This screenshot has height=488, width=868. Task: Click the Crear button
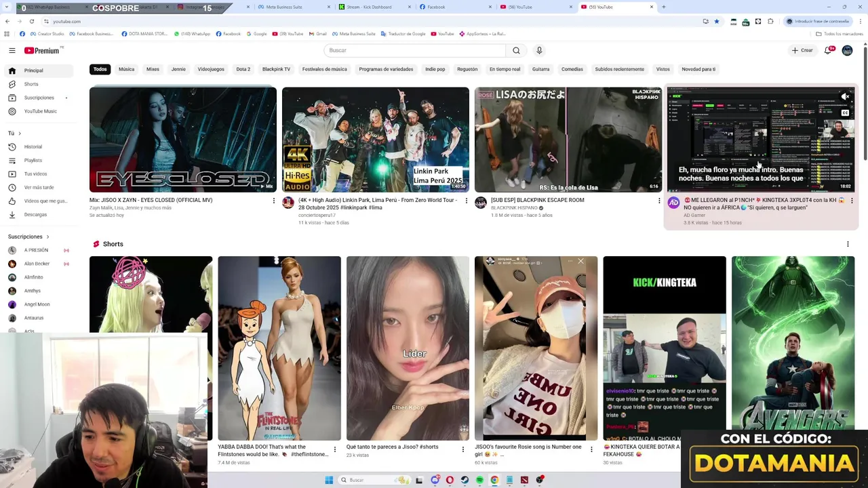click(x=802, y=50)
